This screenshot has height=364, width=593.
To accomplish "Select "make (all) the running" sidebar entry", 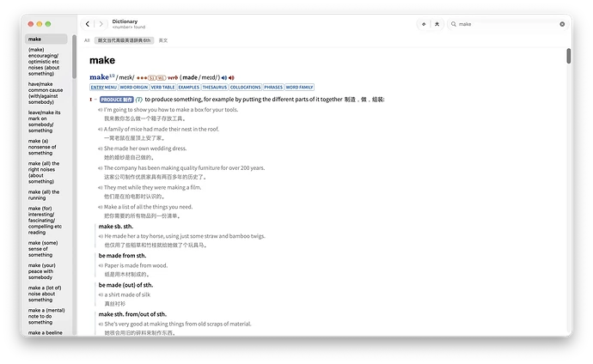I will click(x=46, y=195).
